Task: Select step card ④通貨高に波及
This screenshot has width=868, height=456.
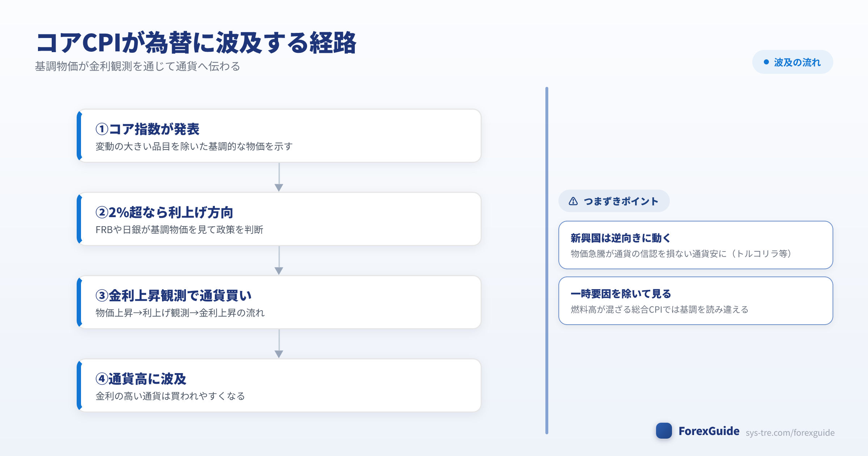Action: click(279, 385)
